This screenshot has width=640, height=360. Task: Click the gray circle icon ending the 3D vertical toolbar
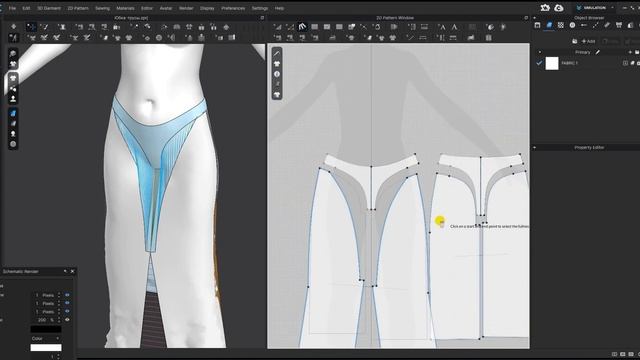coord(13,144)
